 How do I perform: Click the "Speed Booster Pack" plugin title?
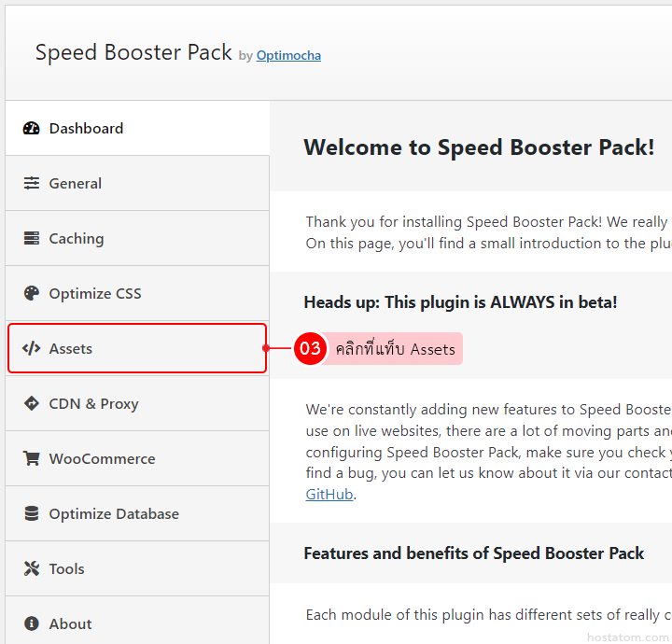tap(133, 52)
